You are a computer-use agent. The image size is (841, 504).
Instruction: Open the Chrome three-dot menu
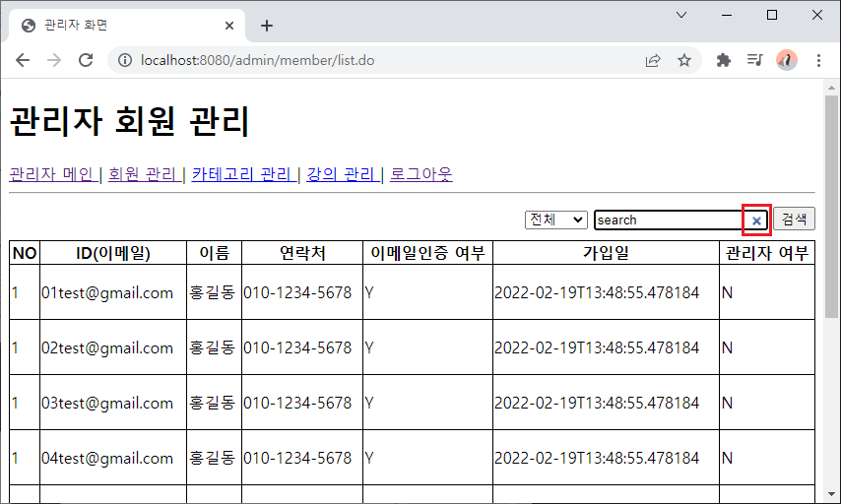tap(818, 60)
